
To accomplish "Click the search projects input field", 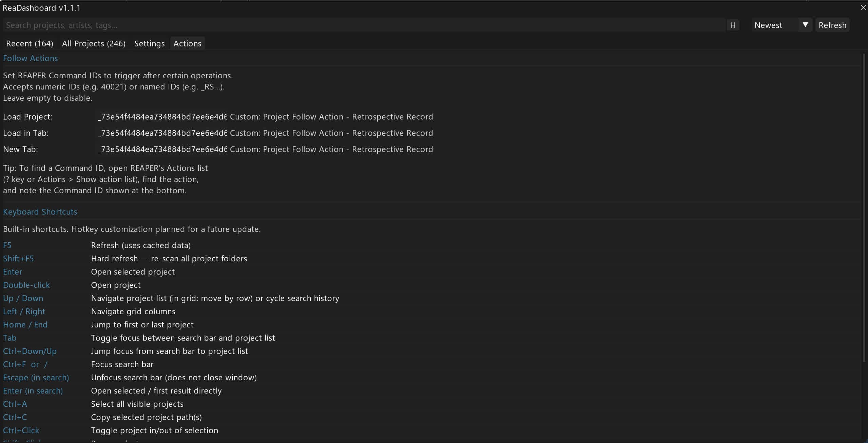I will tap(364, 25).
